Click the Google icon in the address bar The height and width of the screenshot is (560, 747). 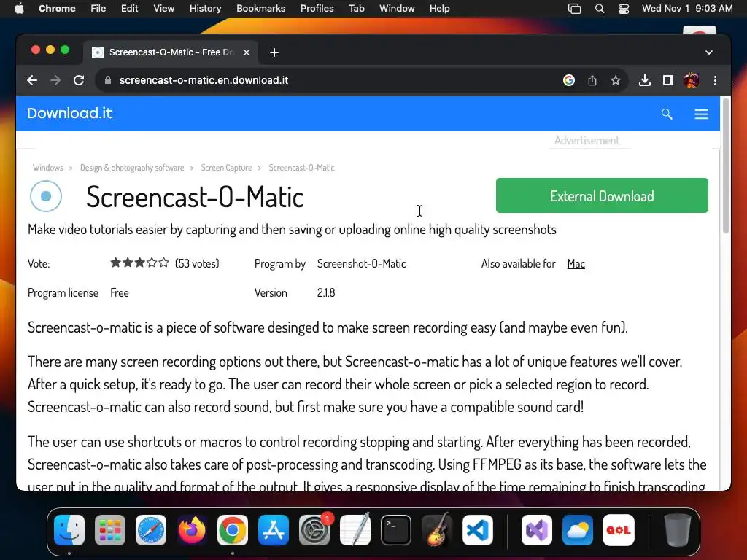569,80
